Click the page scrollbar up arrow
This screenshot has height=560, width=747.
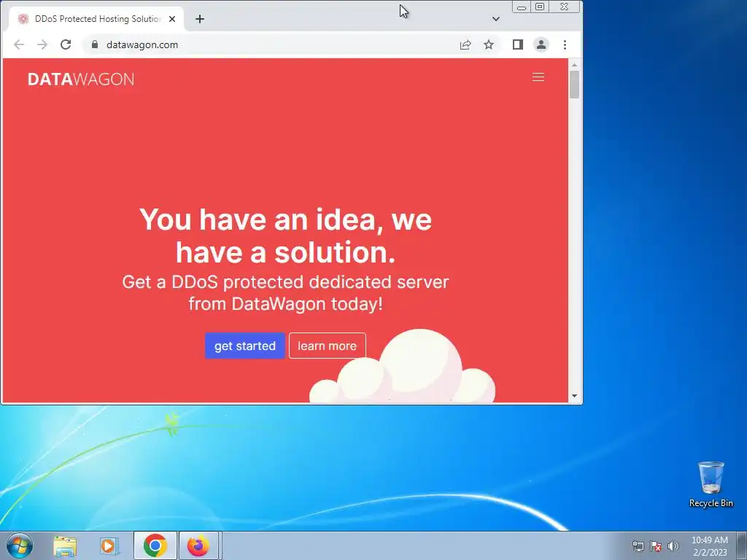575,65
